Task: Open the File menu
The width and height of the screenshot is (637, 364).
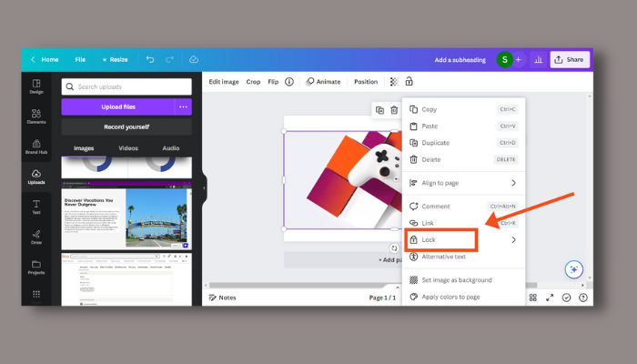Action: point(80,60)
